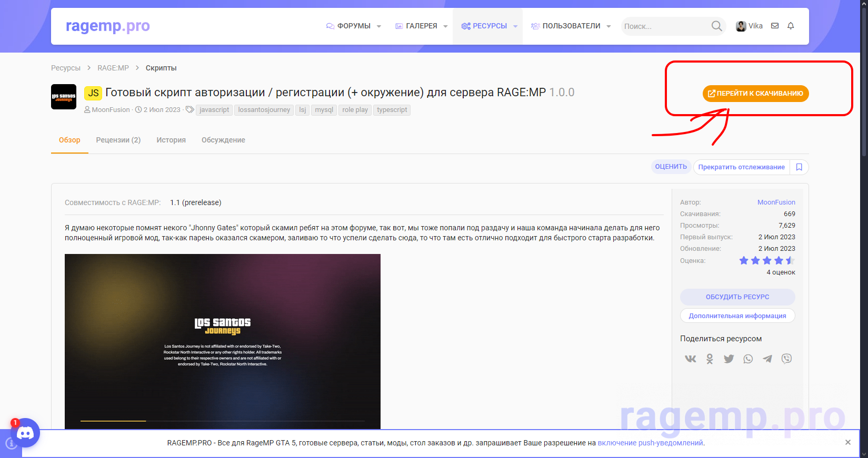Image resolution: width=868 pixels, height=458 pixels.
Task: Share resource on Odnoklassniki
Action: point(710,359)
